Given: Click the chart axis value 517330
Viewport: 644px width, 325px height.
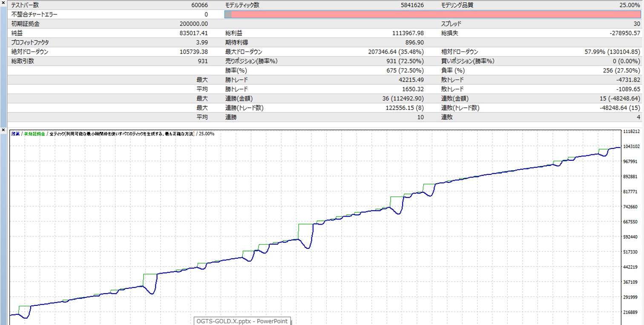Looking at the screenshot, I should tap(630, 252).
